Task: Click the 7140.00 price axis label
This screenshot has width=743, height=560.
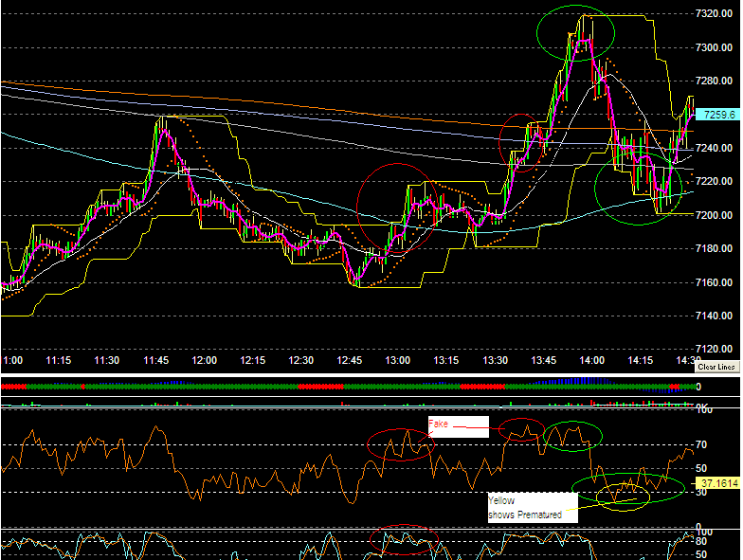Action: point(714,316)
